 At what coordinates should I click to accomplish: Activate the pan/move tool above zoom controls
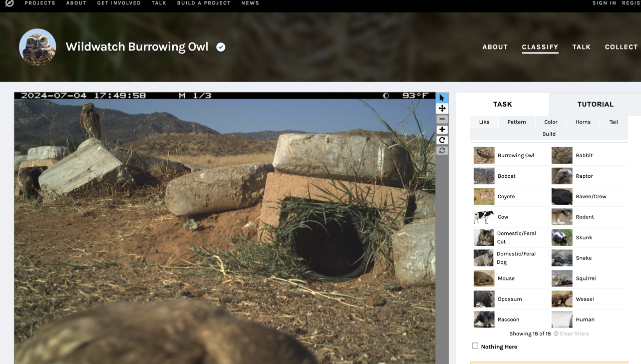point(442,109)
